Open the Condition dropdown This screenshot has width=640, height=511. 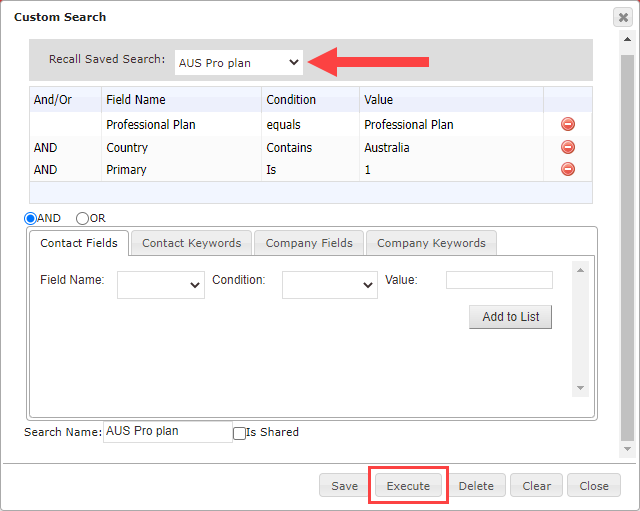click(330, 285)
